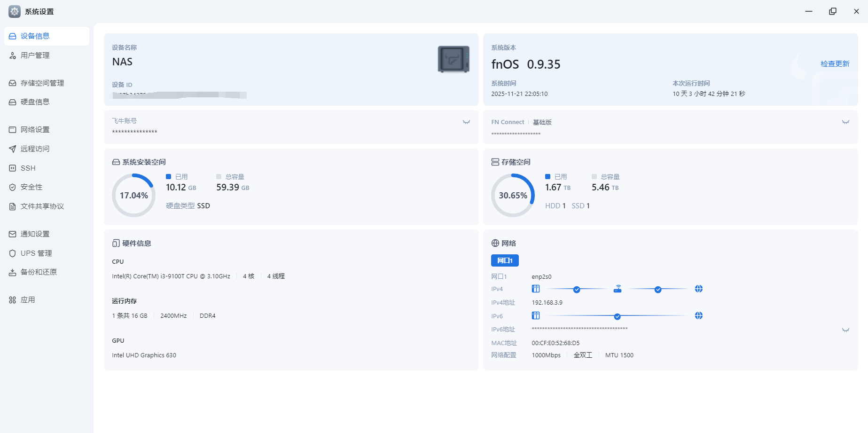Click the fnOS 0.9.35 version text
This screenshot has height=433, width=868.
click(526, 64)
